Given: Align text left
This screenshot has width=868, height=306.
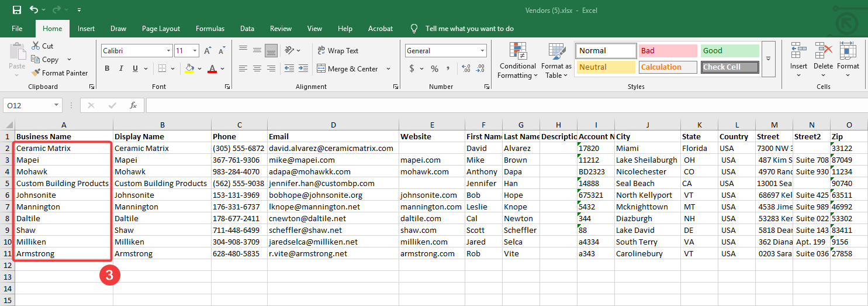Looking at the screenshot, I should point(243,68).
